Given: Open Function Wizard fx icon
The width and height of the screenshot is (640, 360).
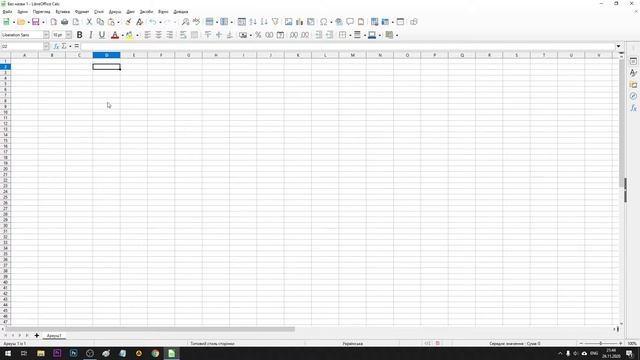Looking at the screenshot, I should tap(56, 46).
